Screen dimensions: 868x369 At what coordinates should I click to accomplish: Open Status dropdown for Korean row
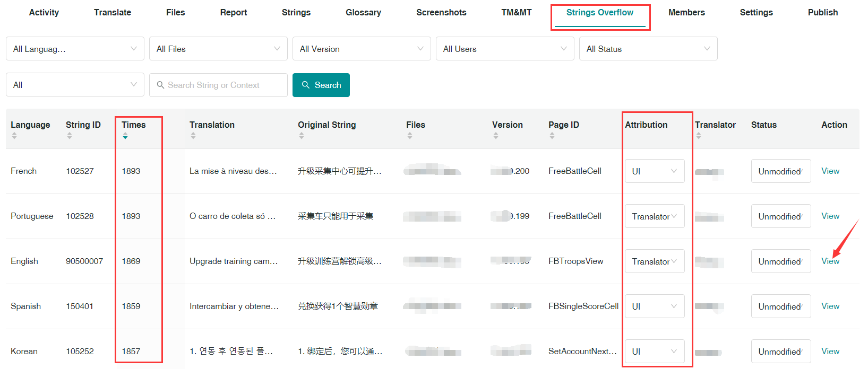(781, 352)
